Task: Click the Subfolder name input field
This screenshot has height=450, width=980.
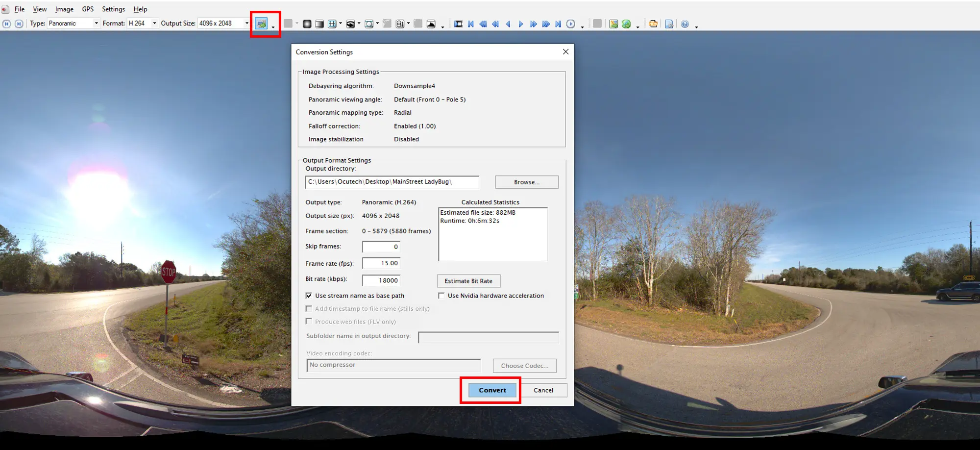Action: click(489, 337)
